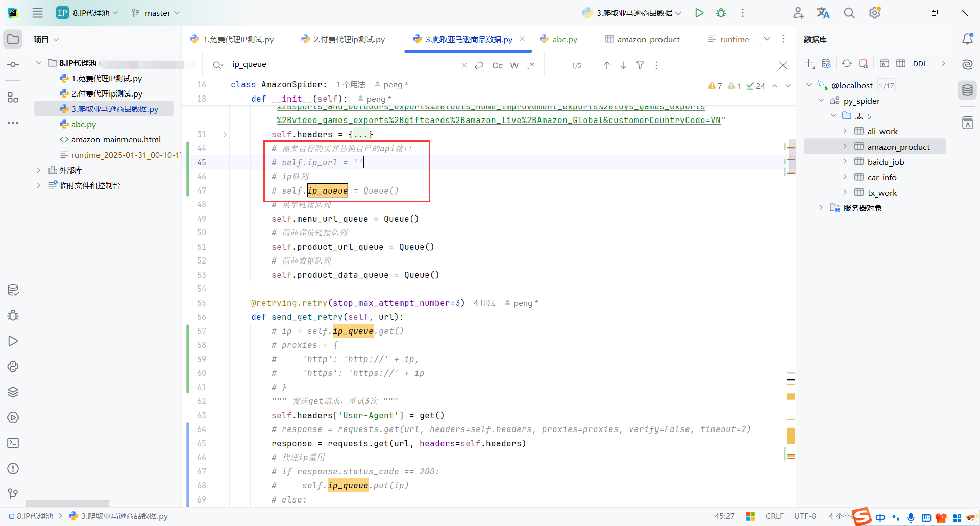Image resolution: width=980 pixels, height=526 pixels.
Task: Expand the 服务器对象 node
Action: pos(821,208)
